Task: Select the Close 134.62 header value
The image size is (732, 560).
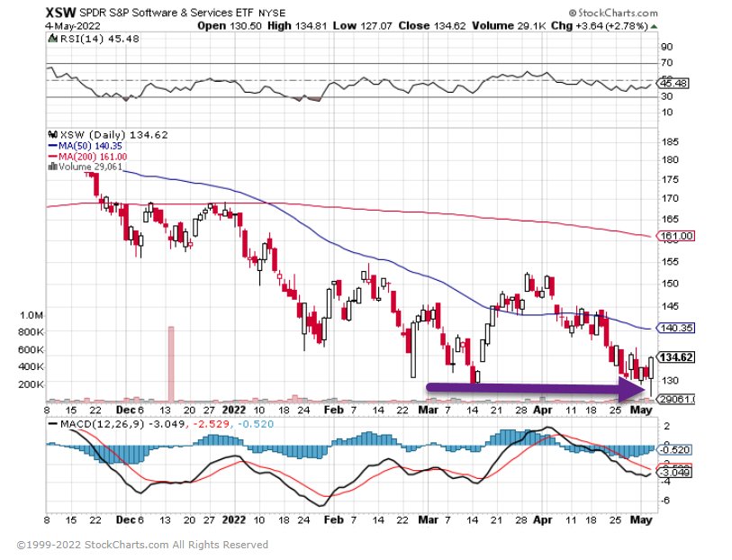Action: (x=432, y=26)
